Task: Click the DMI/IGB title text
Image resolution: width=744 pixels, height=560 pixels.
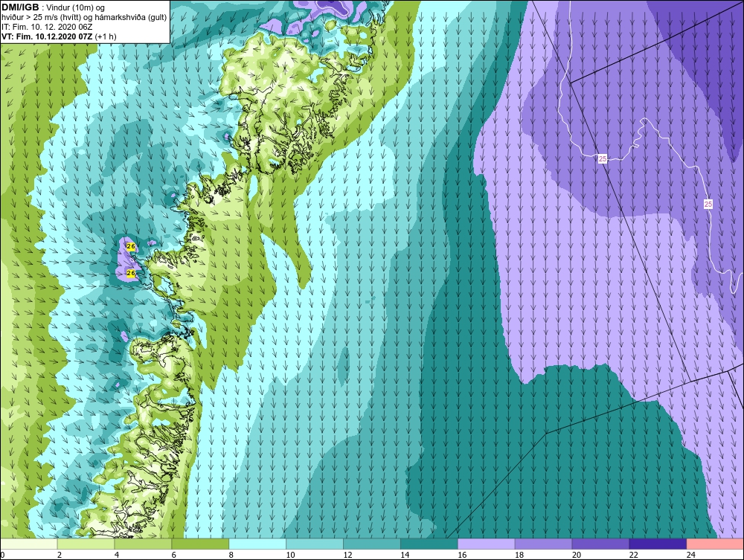Action: coord(20,7)
